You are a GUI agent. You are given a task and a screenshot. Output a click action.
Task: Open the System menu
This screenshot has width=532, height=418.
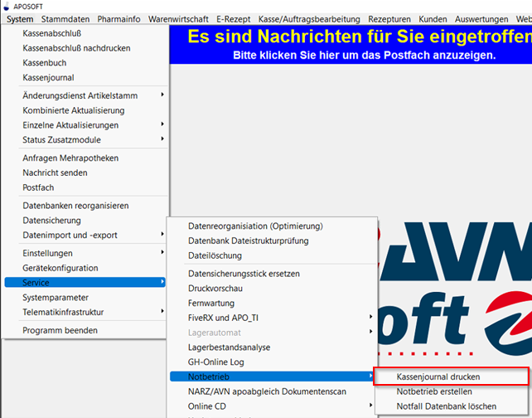(x=20, y=19)
